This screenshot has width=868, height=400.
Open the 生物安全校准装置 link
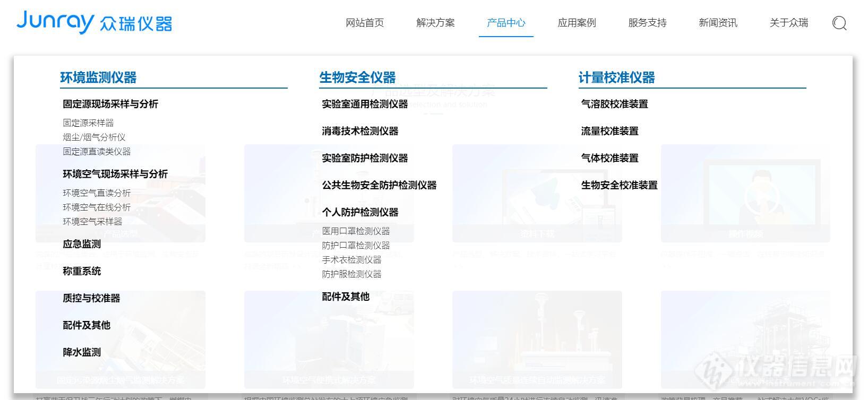pos(619,185)
